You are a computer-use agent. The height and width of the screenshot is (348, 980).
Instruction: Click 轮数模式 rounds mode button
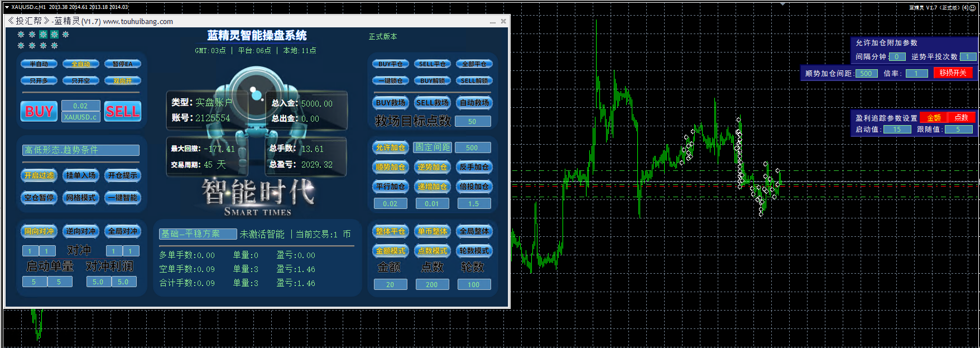tap(474, 251)
